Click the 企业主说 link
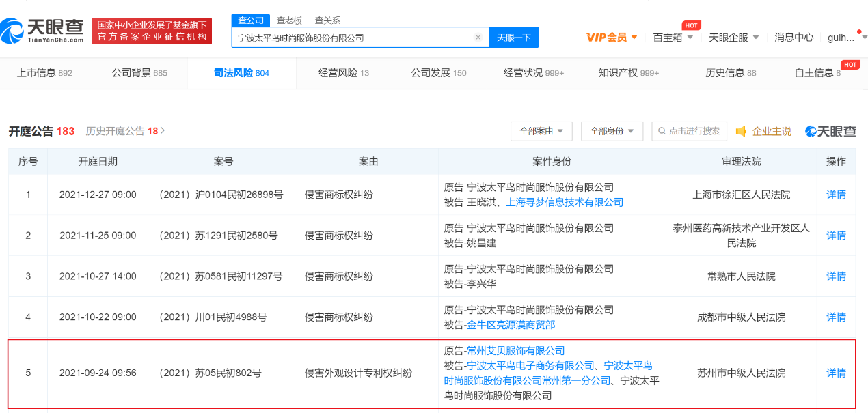The width and height of the screenshot is (868, 413). coord(772,131)
